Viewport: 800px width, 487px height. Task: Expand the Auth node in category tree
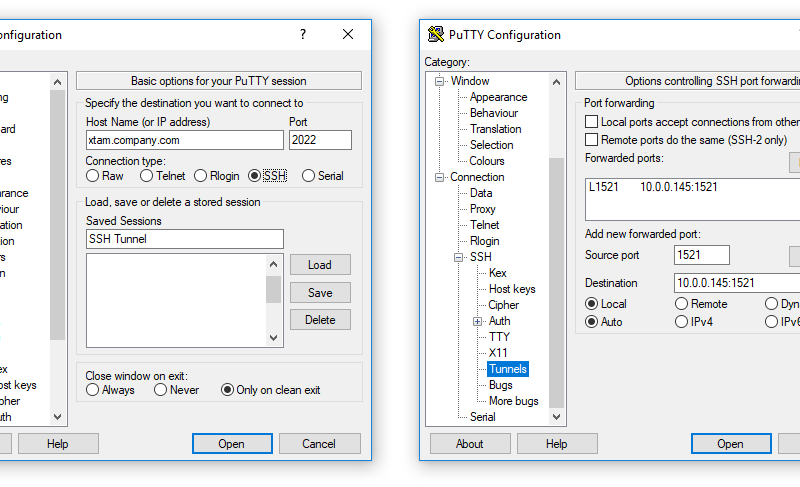coord(477,321)
